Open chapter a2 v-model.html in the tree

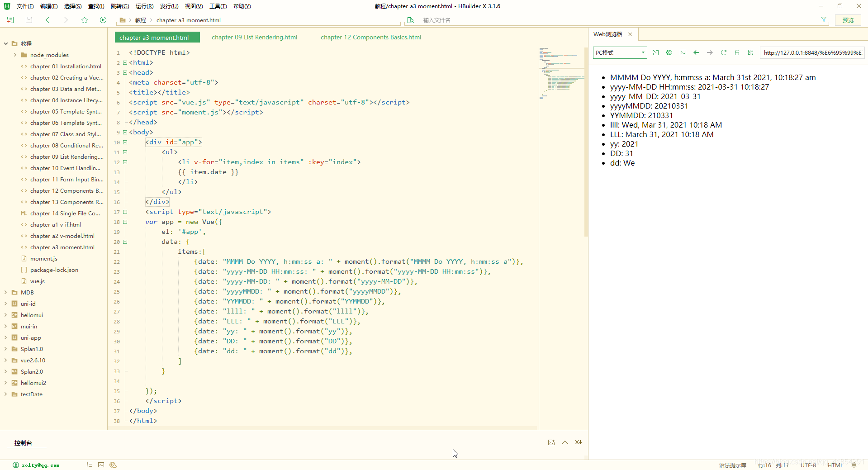[62, 236]
